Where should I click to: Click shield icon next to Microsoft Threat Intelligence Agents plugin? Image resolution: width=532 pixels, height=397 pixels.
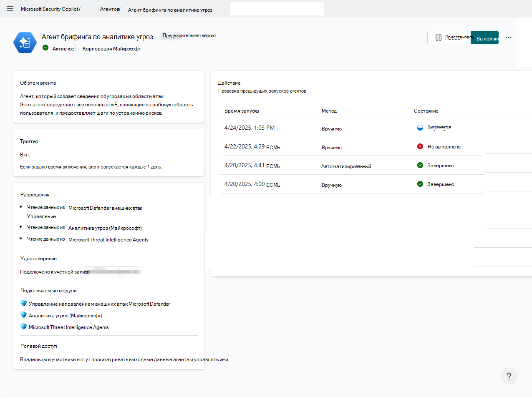23,327
